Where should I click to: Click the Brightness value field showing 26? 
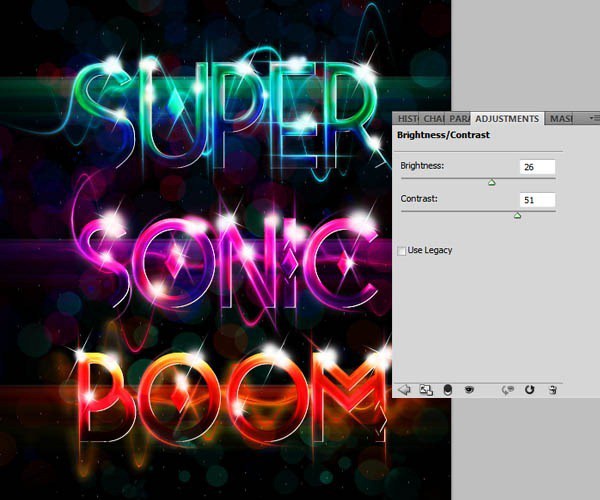point(537,167)
